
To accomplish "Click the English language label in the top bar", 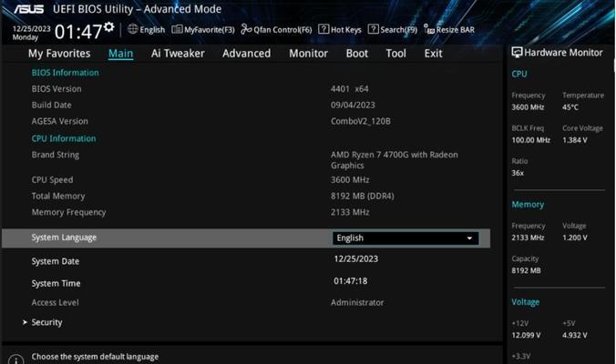I will click(152, 30).
